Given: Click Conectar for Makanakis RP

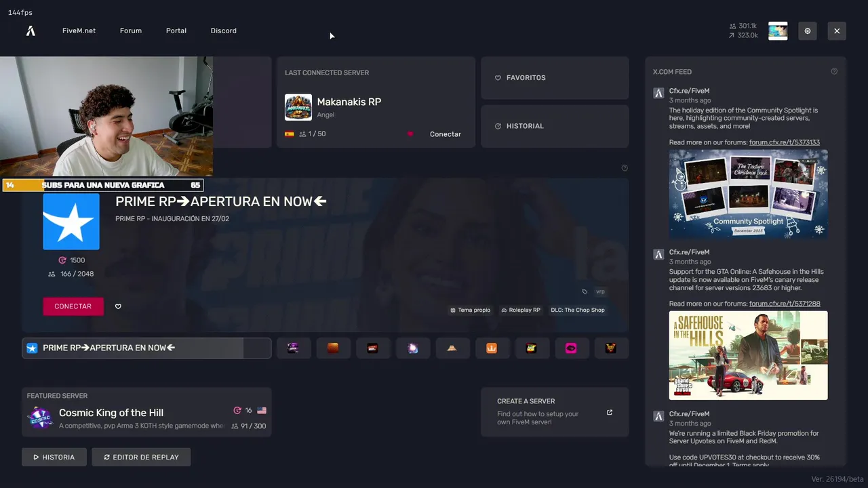Looking at the screenshot, I should pyautogui.click(x=446, y=134).
